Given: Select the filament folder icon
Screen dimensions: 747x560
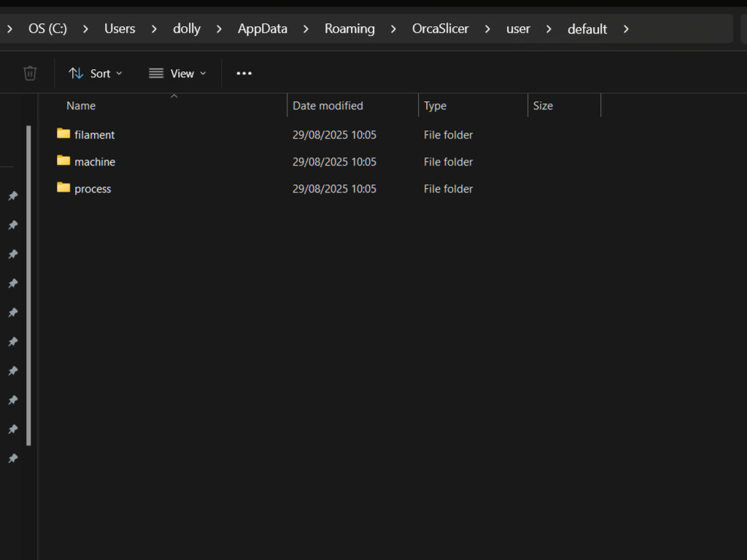Looking at the screenshot, I should (x=63, y=134).
